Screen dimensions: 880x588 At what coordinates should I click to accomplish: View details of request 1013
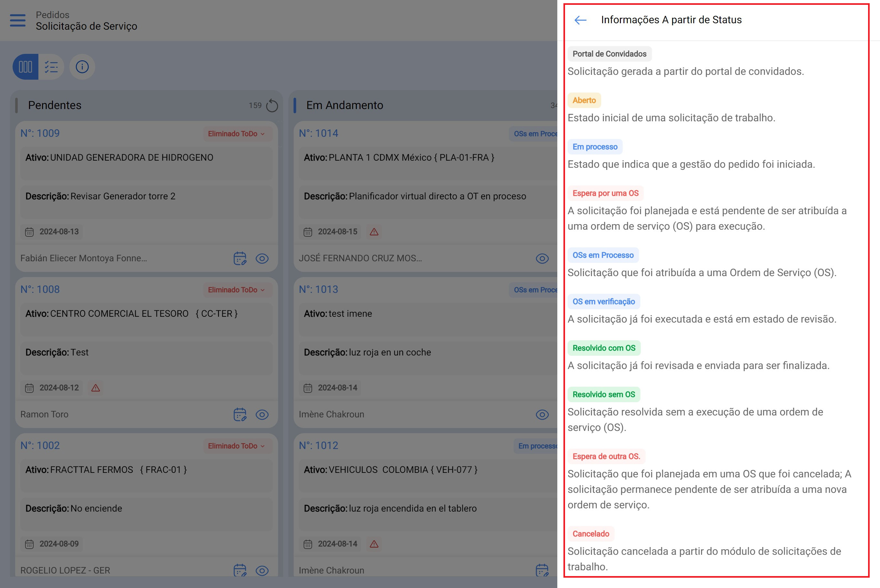[542, 414]
